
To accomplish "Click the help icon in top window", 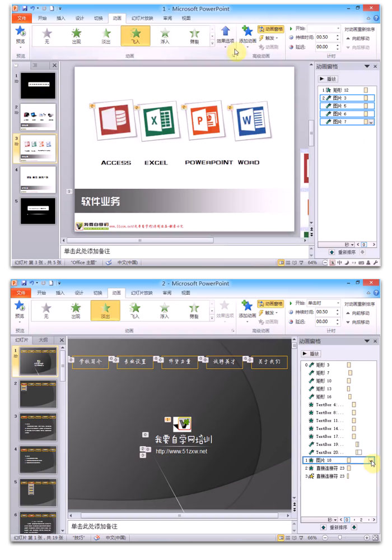I will click(x=376, y=18).
